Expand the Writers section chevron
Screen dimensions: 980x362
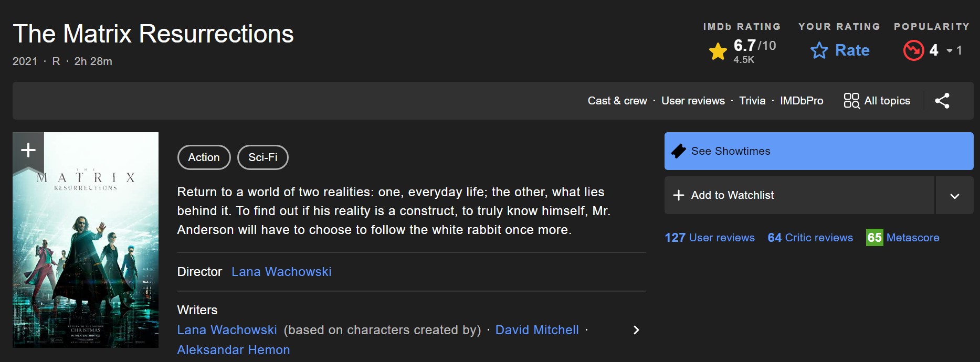(636, 330)
